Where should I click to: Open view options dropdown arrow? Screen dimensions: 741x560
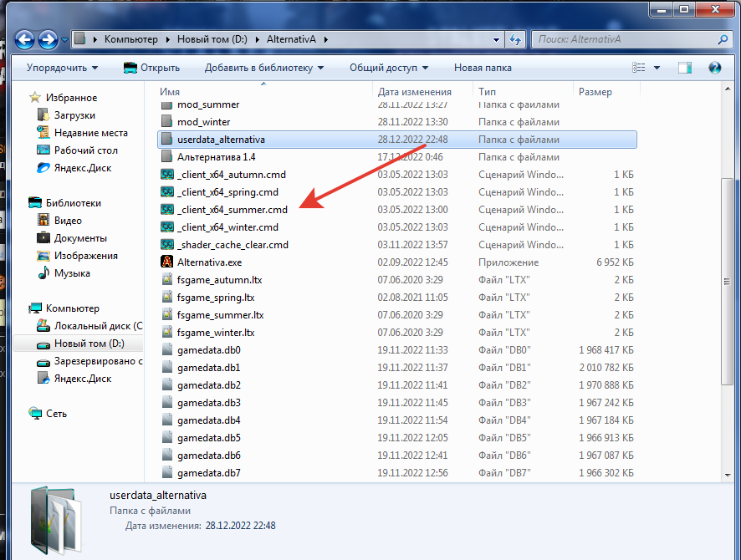coord(657,68)
